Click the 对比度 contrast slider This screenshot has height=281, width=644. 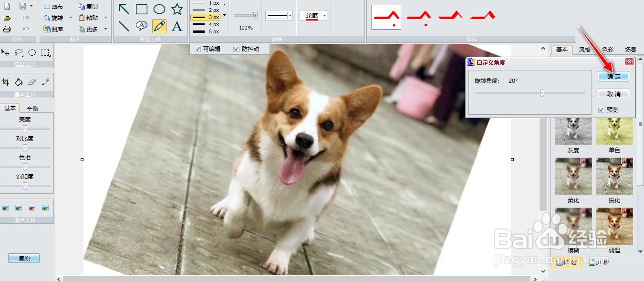click(x=25, y=148)
